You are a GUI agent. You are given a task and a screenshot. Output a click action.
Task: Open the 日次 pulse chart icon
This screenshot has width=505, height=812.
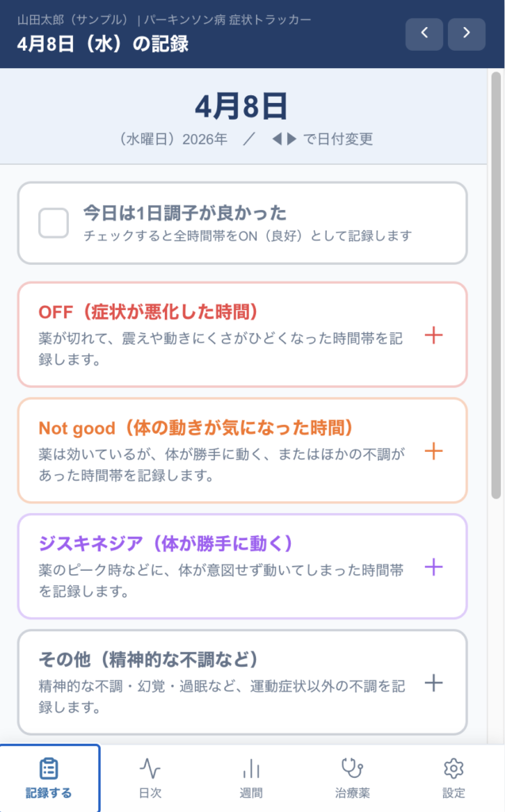click(150, 768)
